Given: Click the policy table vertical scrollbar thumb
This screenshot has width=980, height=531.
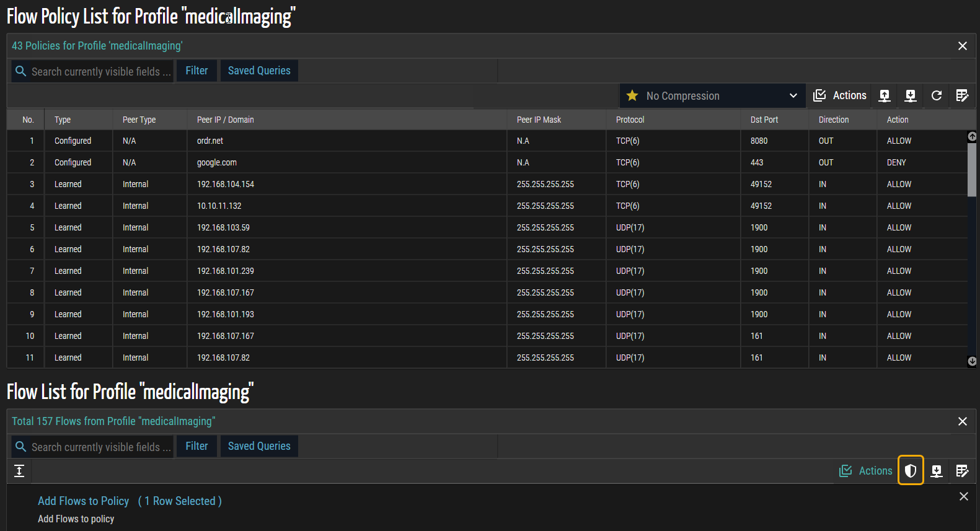Looking at the screenshot, I should 971,169.
